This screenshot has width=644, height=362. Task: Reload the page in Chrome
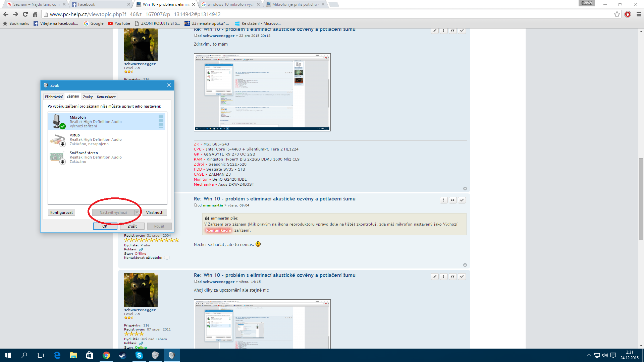(25, 14)
